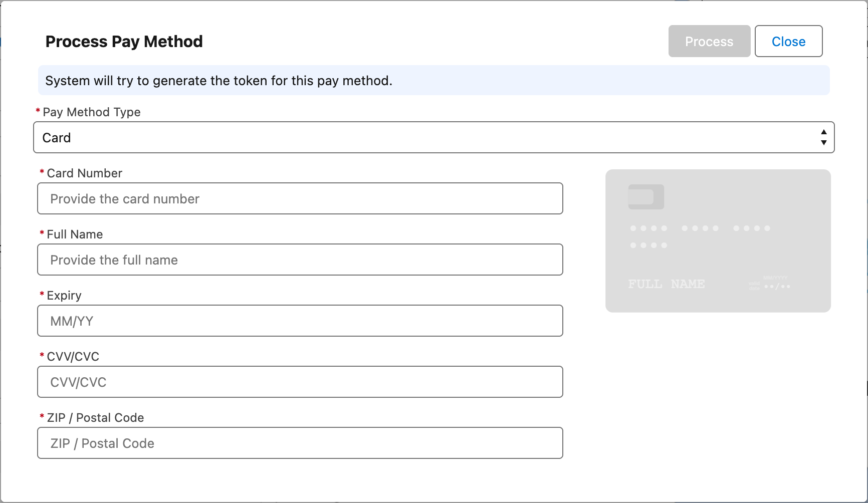Viewport: 868px width, 503px height.
Task: Click the Process button
Action: point(709,41)
